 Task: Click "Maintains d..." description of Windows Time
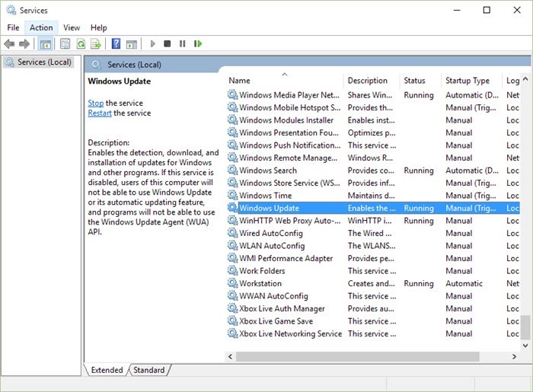tap(371, 196)
